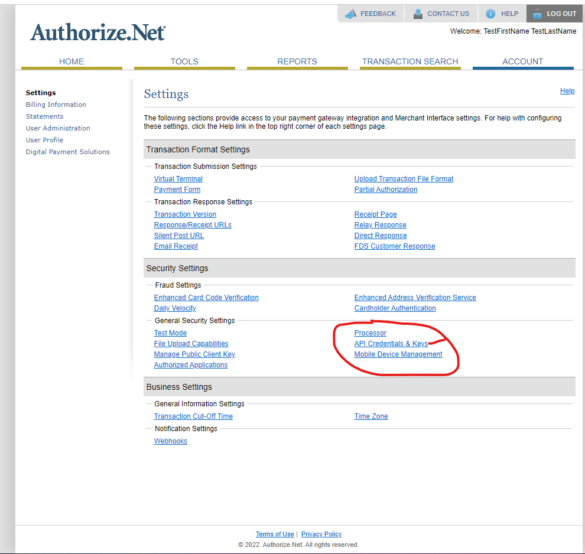
Task: Open the Virtual Terminal settings link
Action: click(x=178, y=179)
